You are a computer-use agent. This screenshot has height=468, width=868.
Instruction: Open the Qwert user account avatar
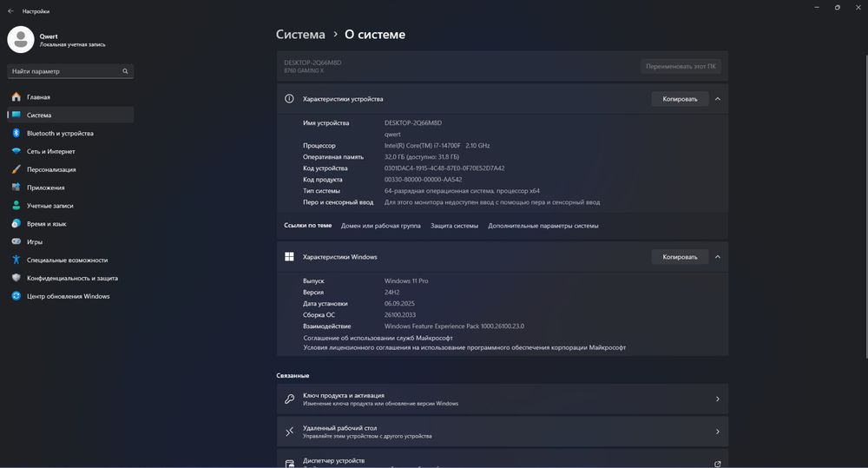pyautogui.click(x=21, y=40)
